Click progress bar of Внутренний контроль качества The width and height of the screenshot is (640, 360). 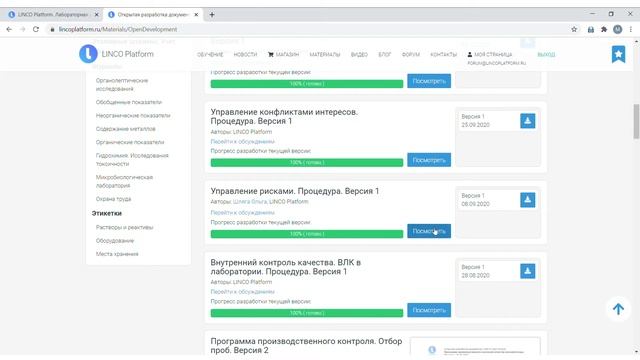307,313
